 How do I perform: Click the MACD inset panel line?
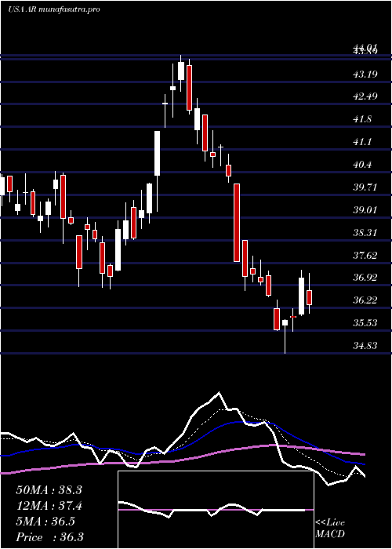[212, 510]
